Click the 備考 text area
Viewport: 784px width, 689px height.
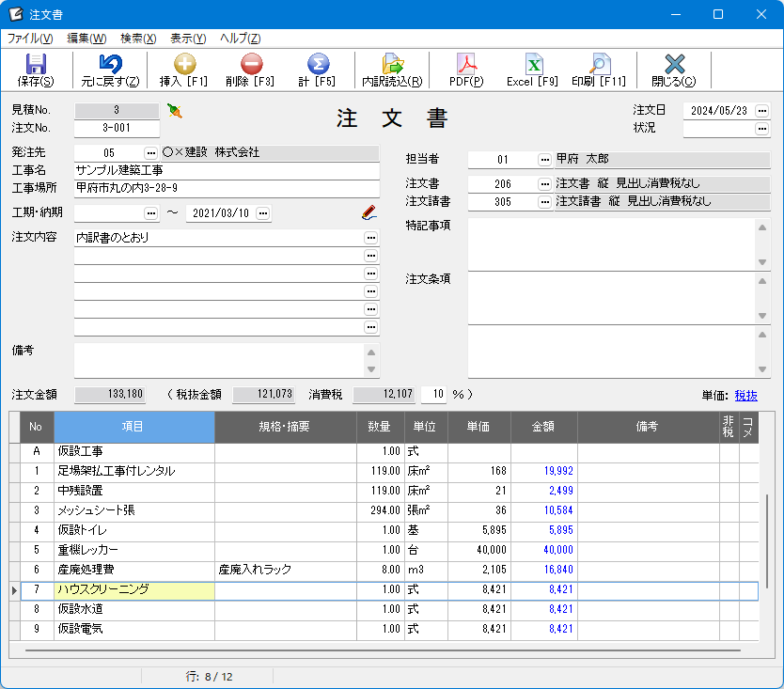[219, 360]
